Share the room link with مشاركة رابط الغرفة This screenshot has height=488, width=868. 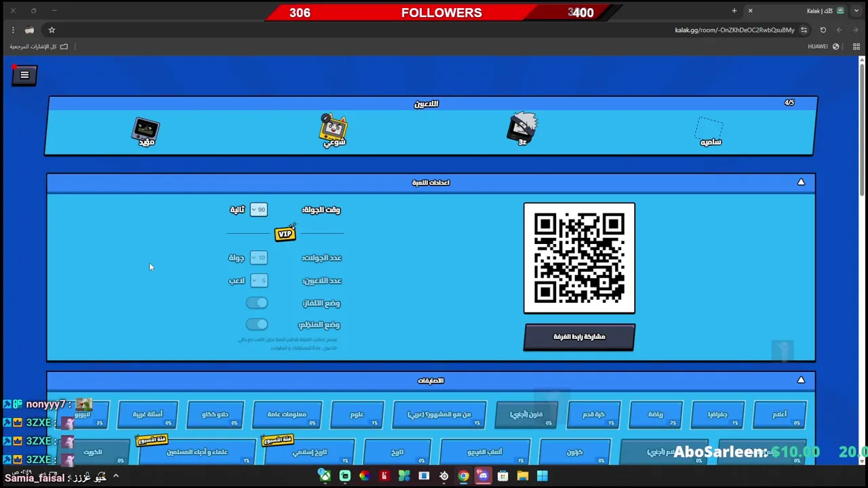[x=579, y=337]
